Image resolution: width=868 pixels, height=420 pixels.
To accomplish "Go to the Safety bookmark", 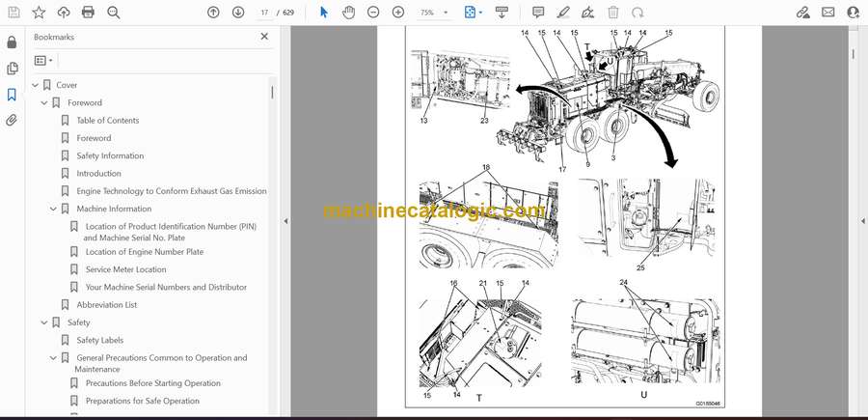I will [x=79, y=322].
